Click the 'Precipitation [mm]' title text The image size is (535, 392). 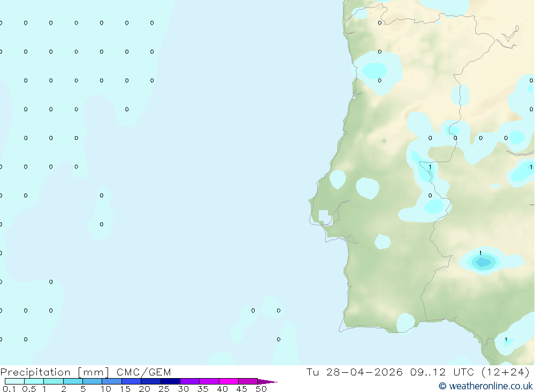pyautogui.click(x=55, y=372)
